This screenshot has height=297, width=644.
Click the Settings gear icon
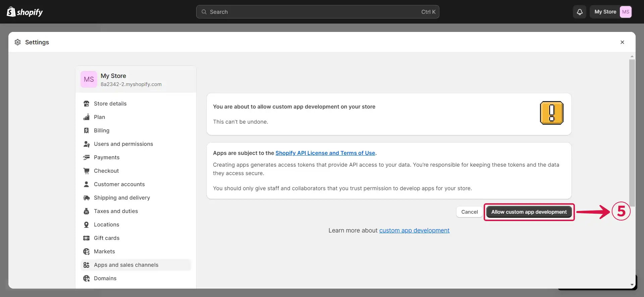18,42
